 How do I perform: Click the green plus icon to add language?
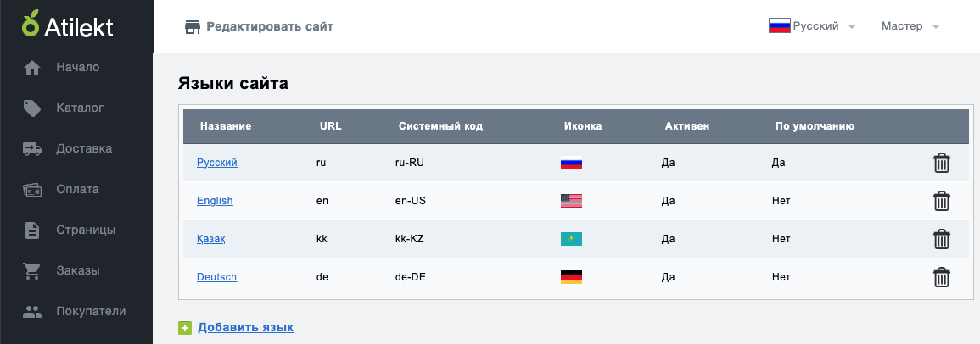pos(184,328)
